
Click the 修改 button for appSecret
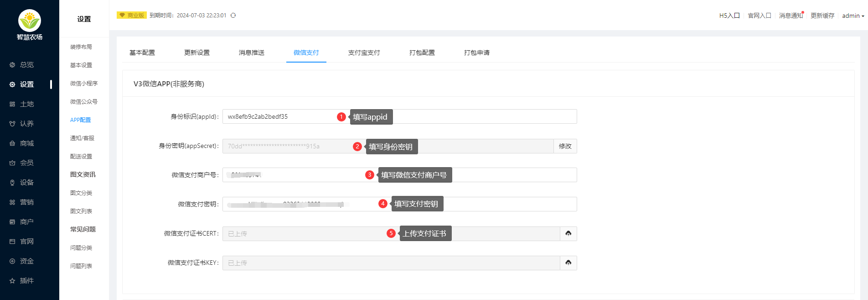pyautogui.click(x=565, y=146)
